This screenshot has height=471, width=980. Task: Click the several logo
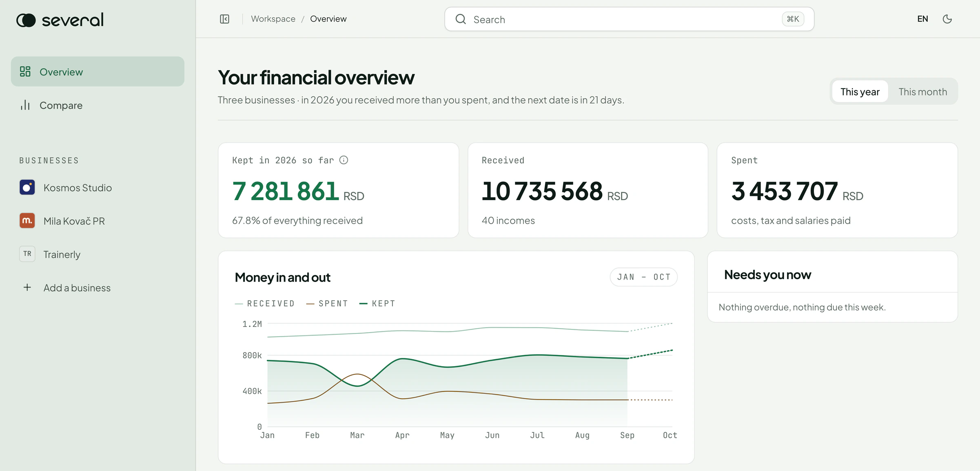[x=60, y=20]
